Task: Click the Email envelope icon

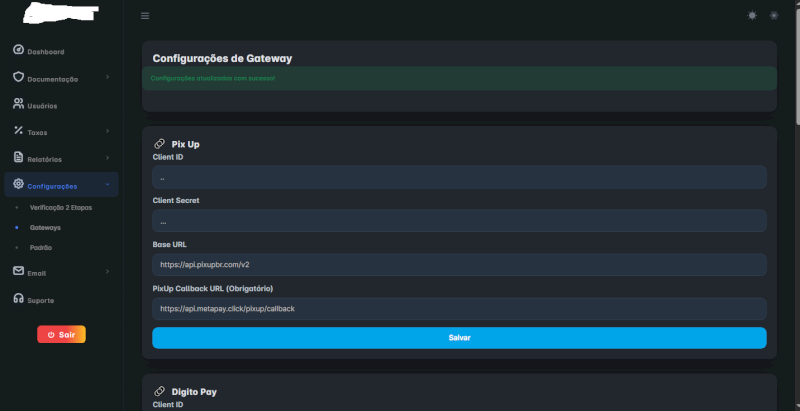Action: tap(18, 272)
